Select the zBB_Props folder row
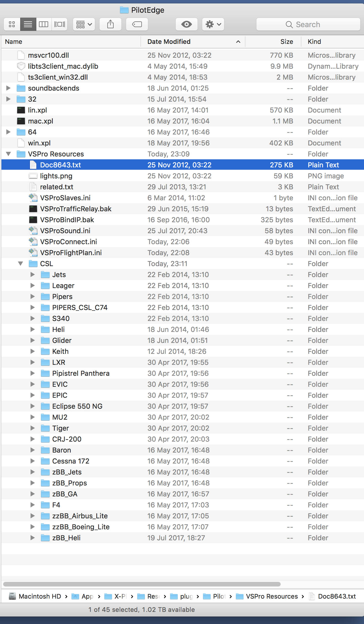 pos(183,483)
